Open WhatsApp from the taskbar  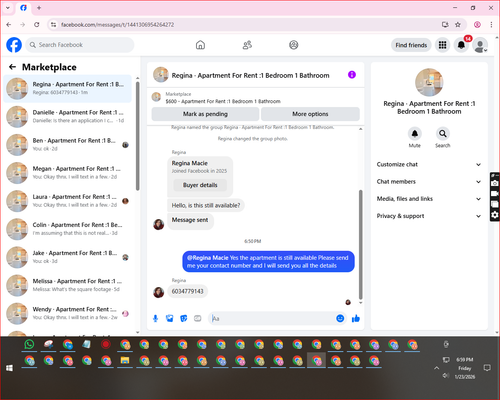pyautogui.click(x=29, y=344)
